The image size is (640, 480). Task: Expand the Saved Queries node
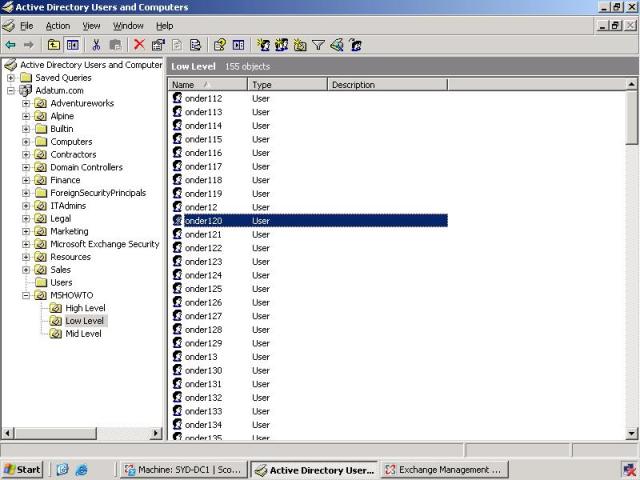point(11,78)
